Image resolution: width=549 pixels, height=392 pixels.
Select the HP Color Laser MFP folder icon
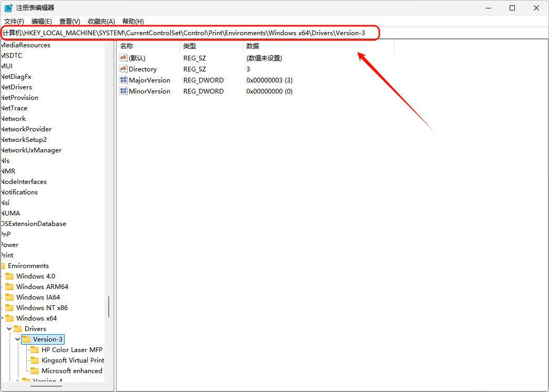[35, 350]
